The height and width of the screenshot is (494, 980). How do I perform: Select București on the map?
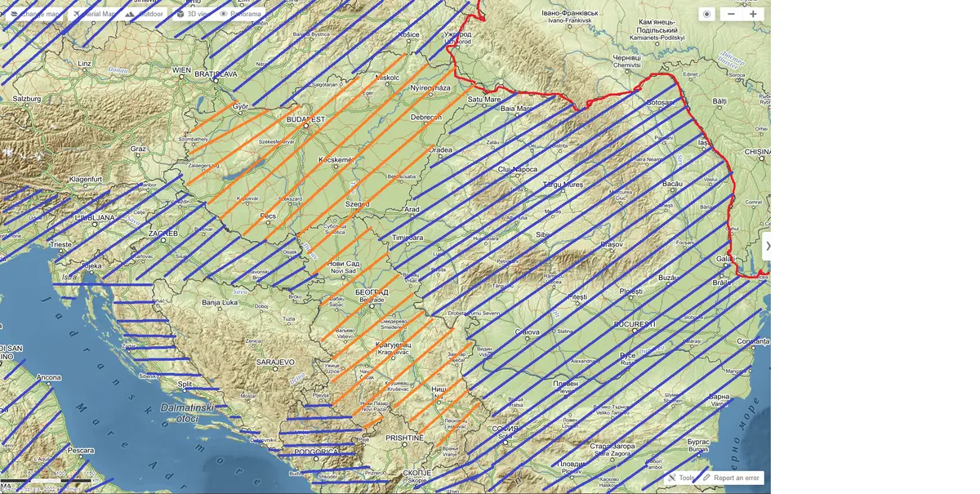[x=635, y=324]
